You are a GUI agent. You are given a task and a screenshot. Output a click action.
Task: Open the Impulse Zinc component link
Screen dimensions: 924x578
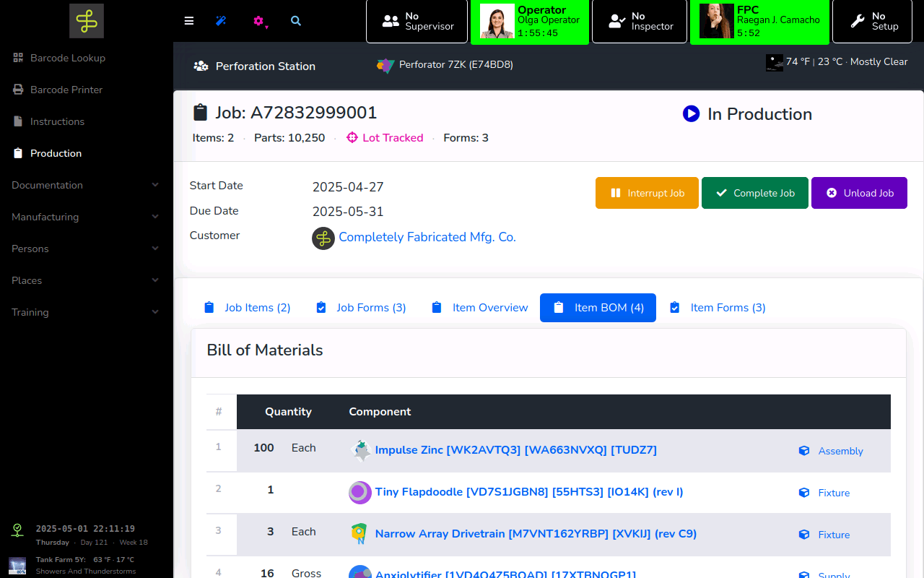[x=516, y=449]
